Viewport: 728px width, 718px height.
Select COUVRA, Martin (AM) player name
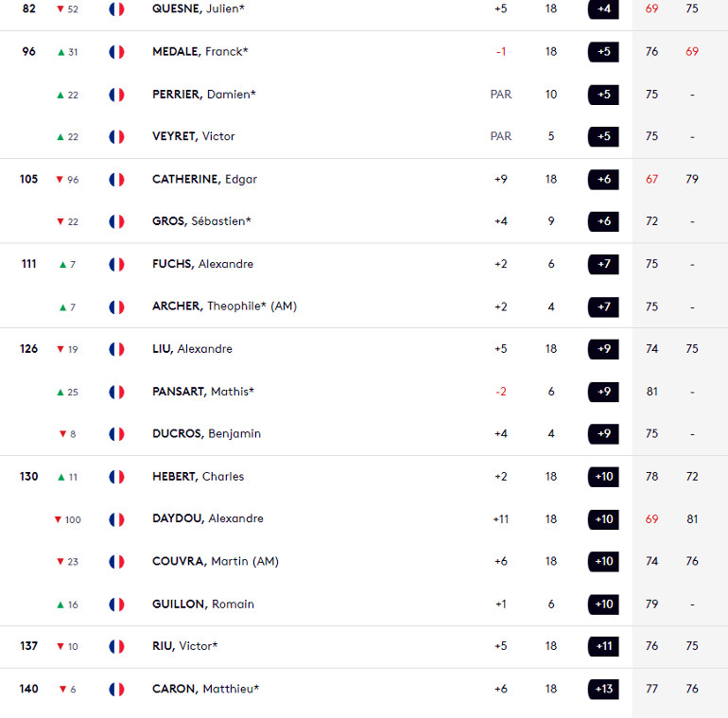click(216, 562)
